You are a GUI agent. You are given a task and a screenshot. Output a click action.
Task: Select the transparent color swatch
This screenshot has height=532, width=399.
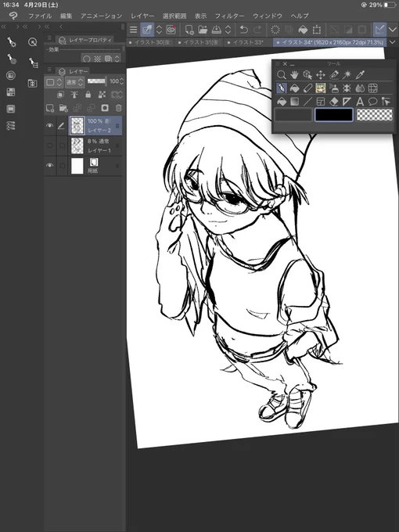[375, 115]
